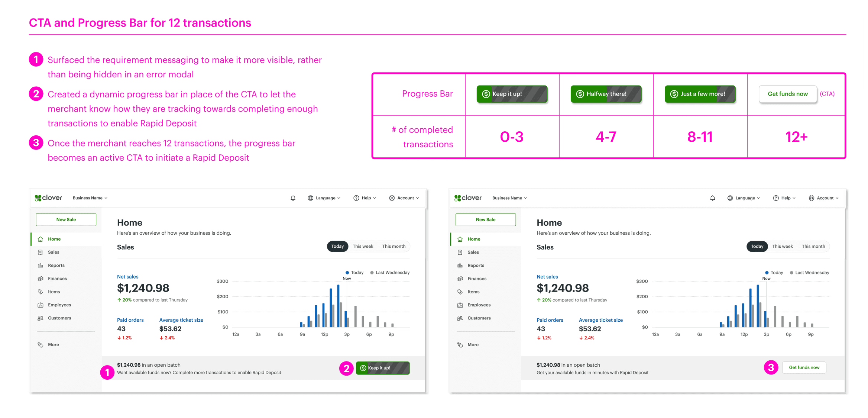Click the Sales receipt icon in left dashboard sidebar
Image resolution: width=868 pixels, height=418 pixels.
point(41,252)
